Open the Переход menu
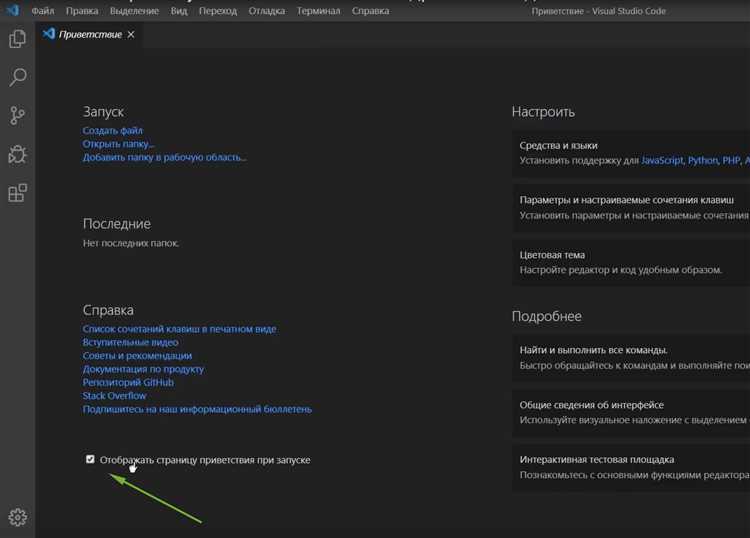The image size is (750, 538). 218,11
